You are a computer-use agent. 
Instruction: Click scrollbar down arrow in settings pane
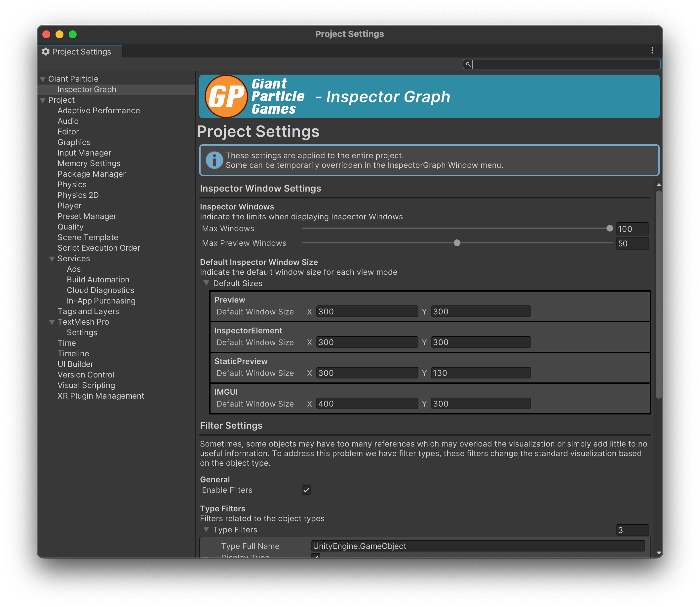[x=659, y=553]
